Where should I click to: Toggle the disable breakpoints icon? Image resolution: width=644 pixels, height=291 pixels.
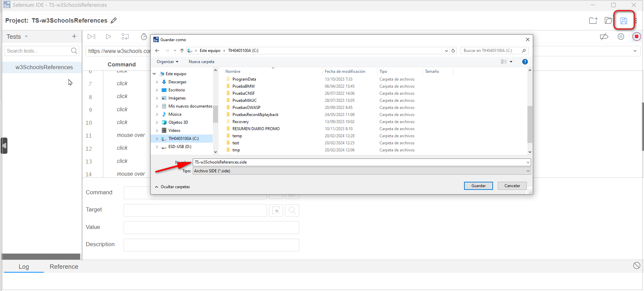[604, 36]
